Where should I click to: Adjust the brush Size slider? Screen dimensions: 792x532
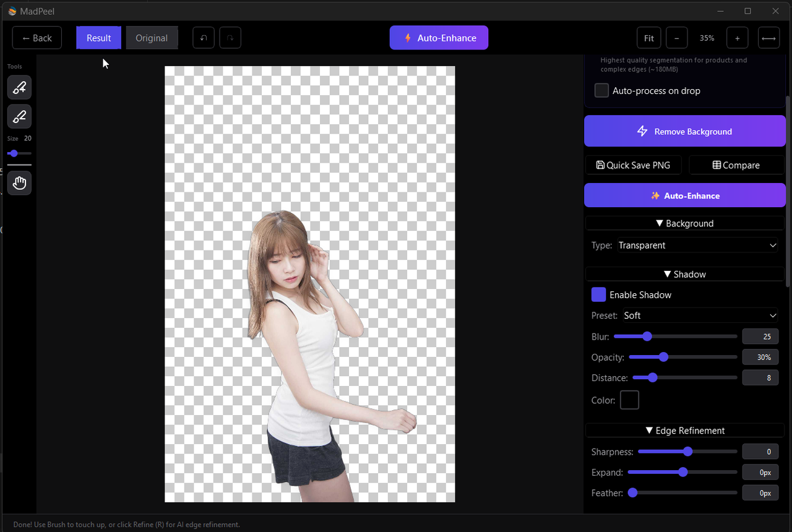click(19, 153)
